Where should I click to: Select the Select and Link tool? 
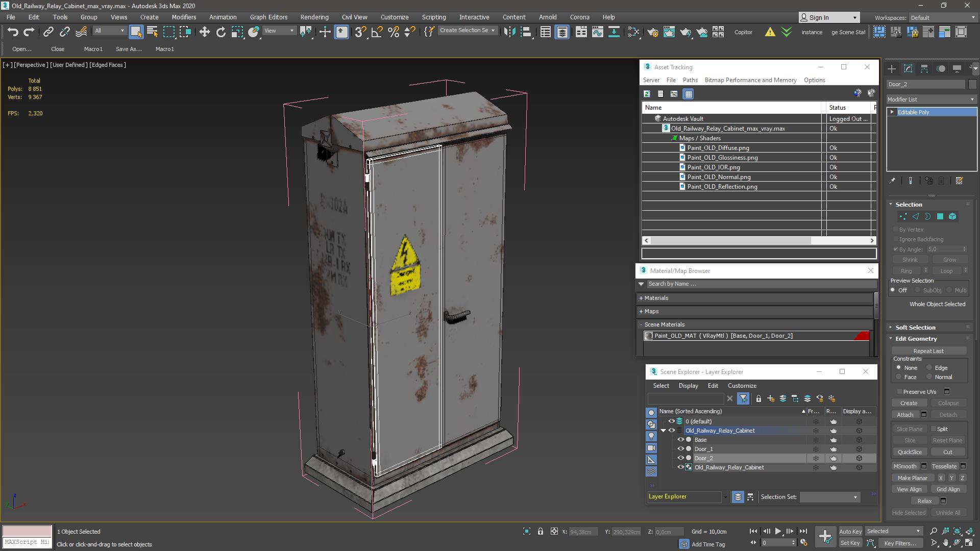point(48,32)
